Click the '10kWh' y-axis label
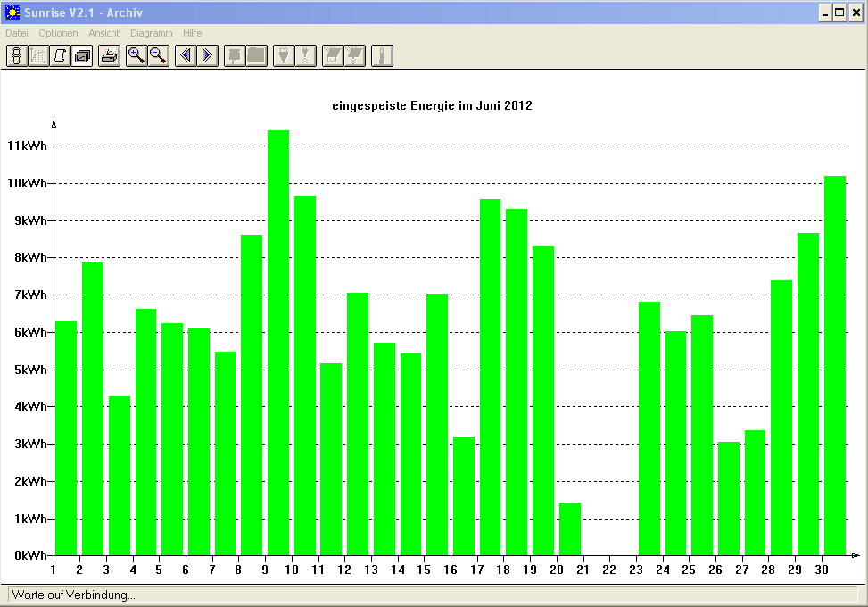868x607 pixels. click(27, 183)
